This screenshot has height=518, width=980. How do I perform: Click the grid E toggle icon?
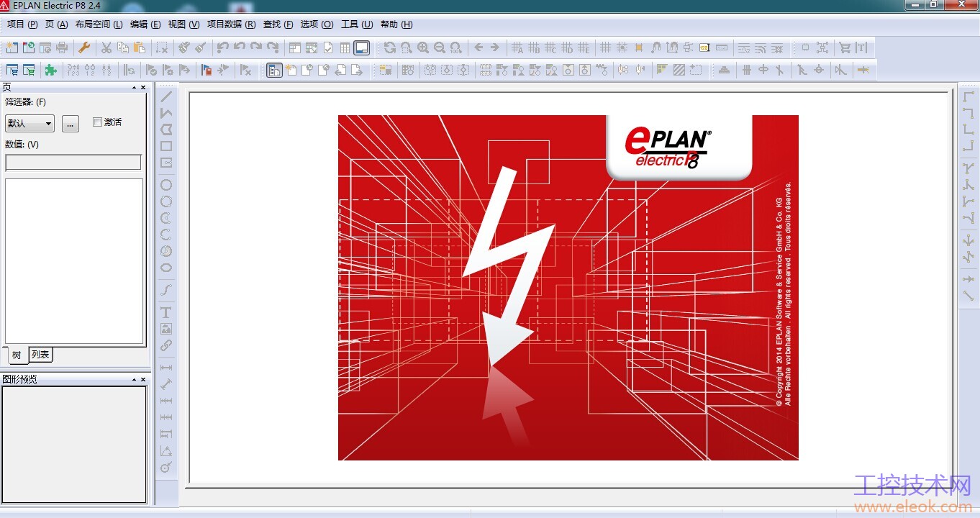pos(584,47)
